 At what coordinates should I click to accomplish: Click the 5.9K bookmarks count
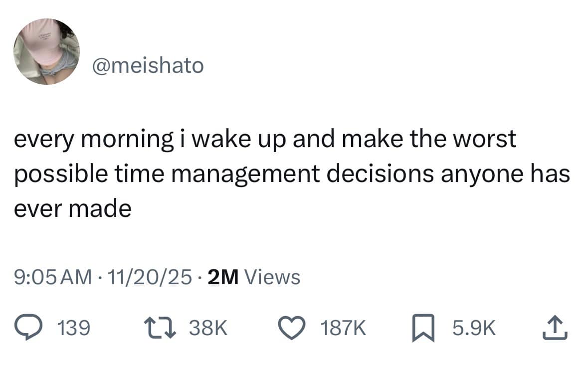(x=474, y=328)
